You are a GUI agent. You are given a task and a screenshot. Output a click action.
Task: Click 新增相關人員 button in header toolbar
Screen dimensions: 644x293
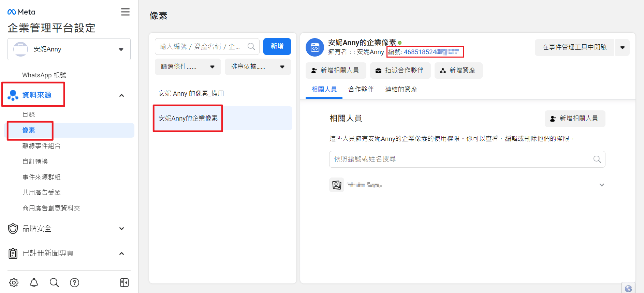point(336,71)
